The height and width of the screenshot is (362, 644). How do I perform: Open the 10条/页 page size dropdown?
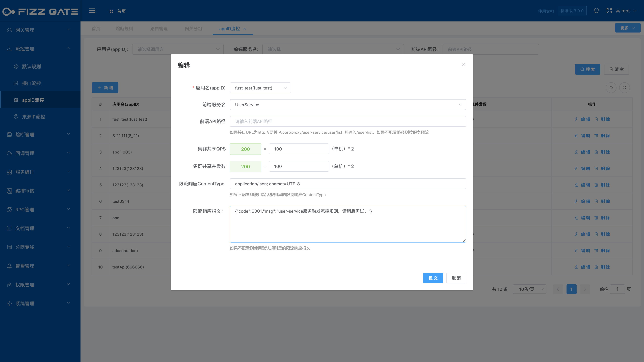pyautogui.click(x=529, y=289)
